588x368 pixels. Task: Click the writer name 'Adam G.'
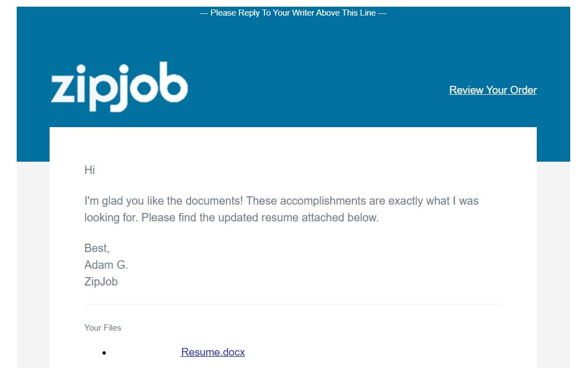(106, 265)
